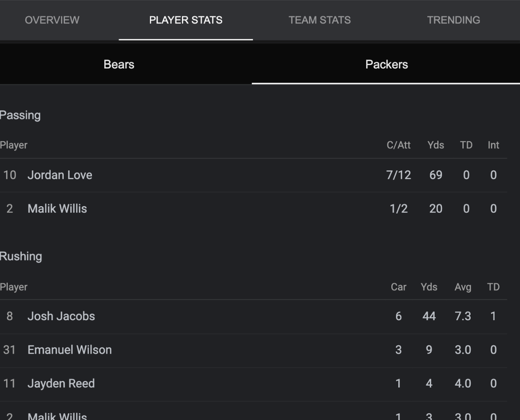The height and width of the screenshot is (420, 520).
Task: Select the Packers team tab
Action: point(386,64)
